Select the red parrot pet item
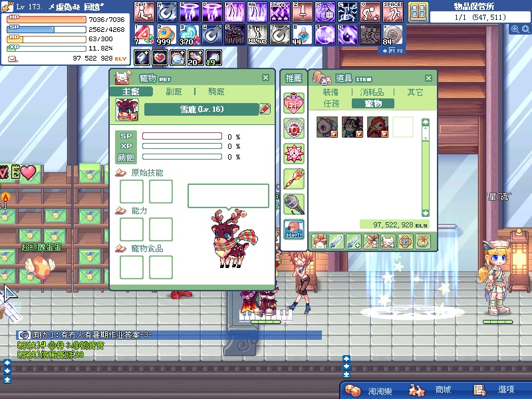The image size is (532, 399). click(378, 127)
